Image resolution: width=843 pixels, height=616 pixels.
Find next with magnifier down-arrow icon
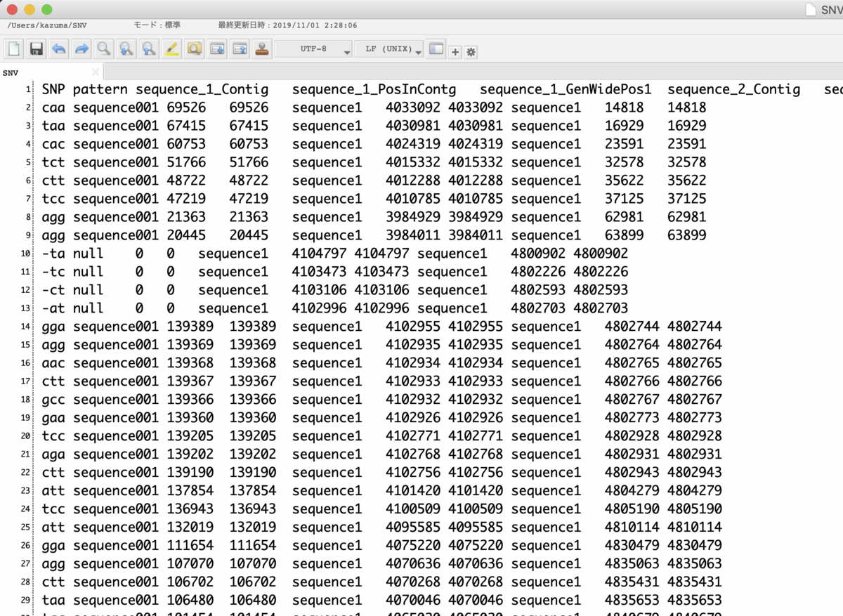[126, 49]
